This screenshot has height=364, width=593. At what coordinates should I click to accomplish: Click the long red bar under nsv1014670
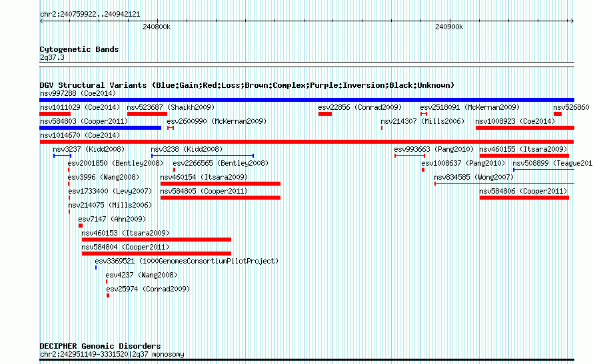click(306, 142)
